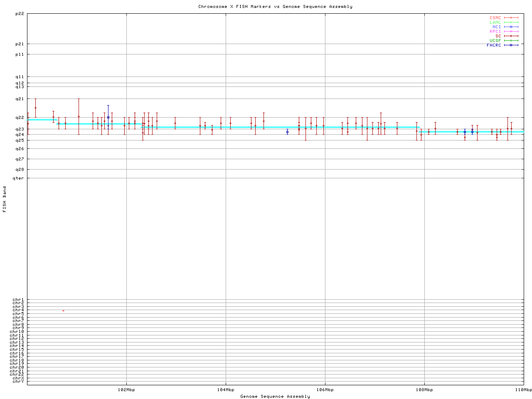Screen dimensions: 532x399
Task: Click the chrY row label
Action: 18,381
